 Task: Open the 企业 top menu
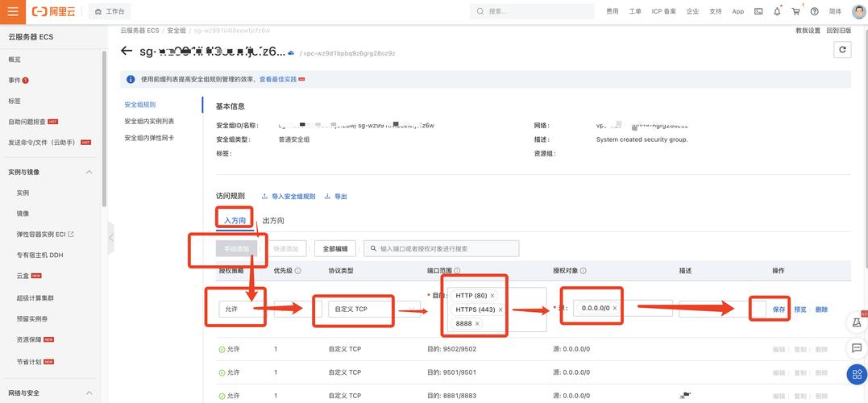692,11
